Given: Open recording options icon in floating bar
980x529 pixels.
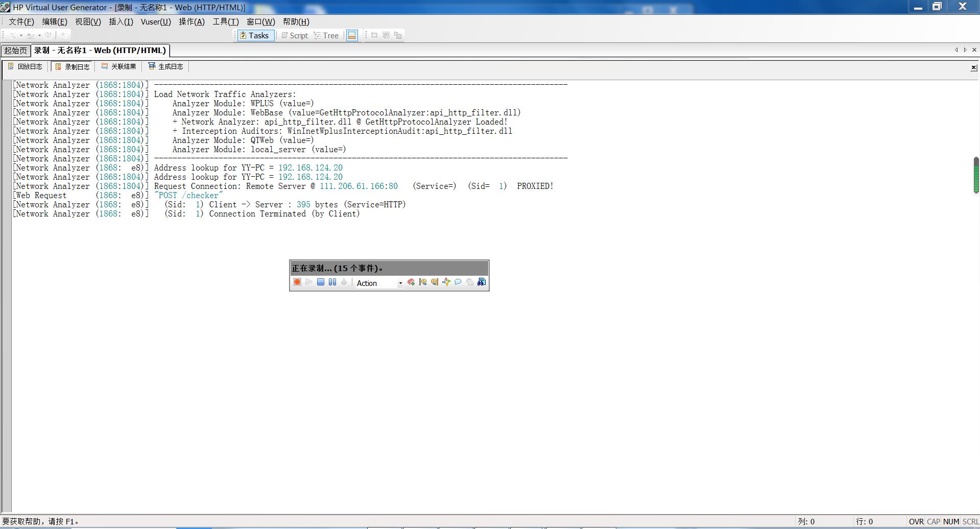Looking at the screenshot, I should 482,282.
